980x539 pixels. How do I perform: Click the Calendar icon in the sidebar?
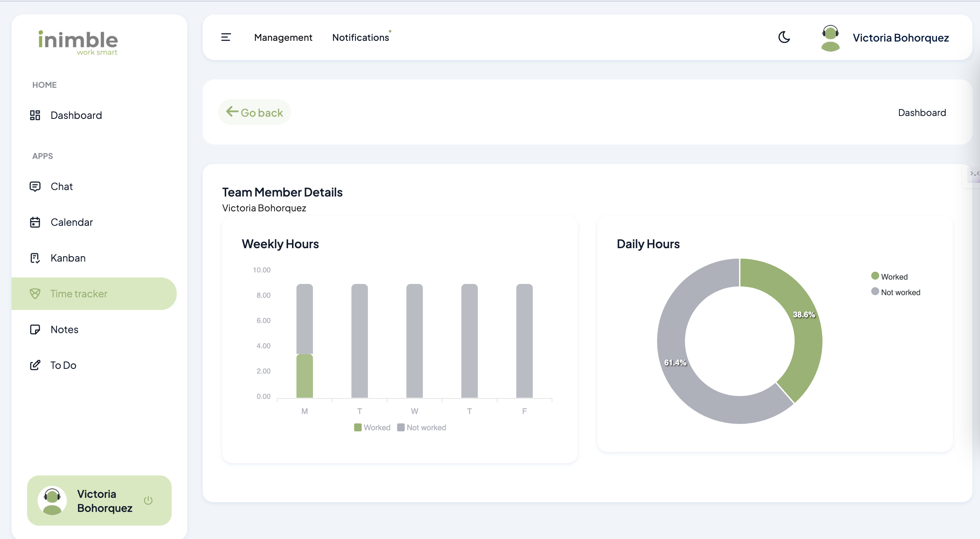pos(35,222)
